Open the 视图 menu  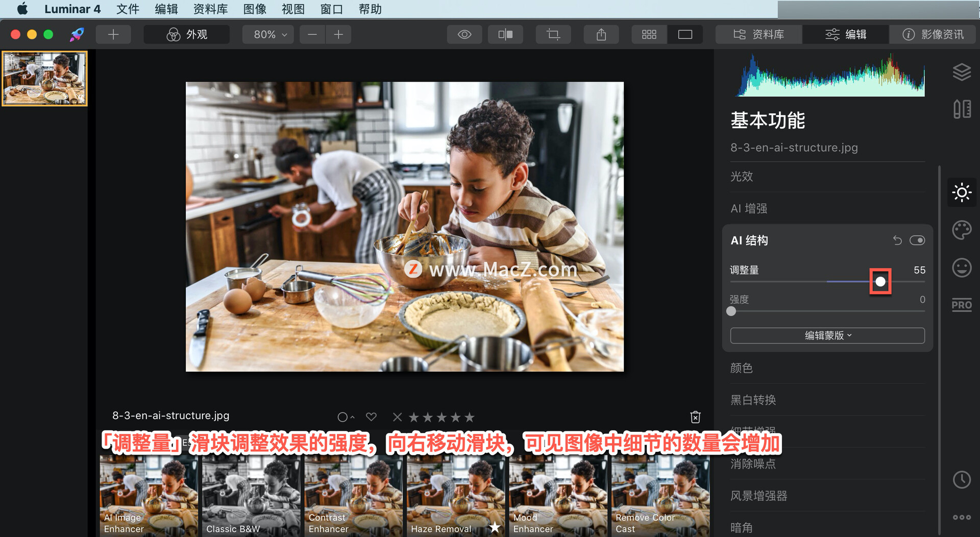(292, 9)
